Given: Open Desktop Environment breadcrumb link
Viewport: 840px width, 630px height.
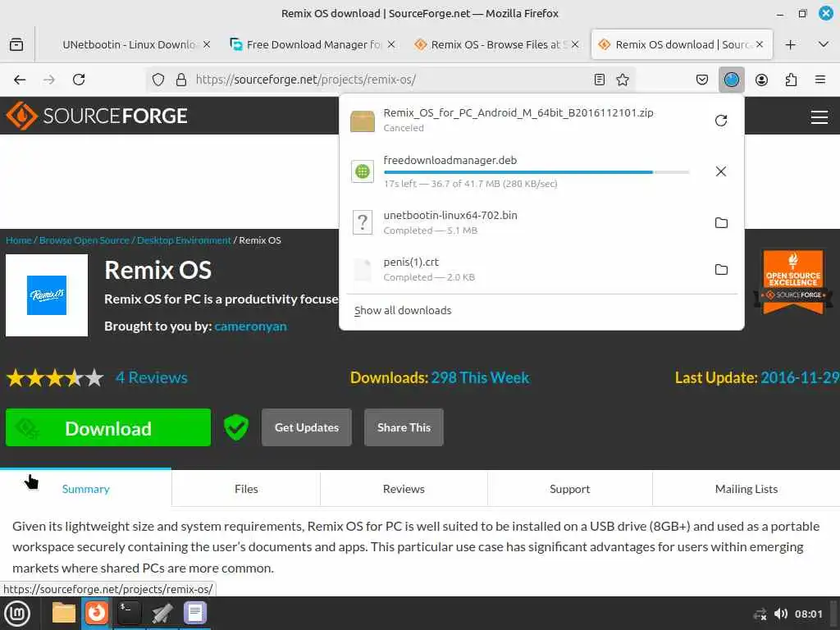Looking at the screenshot, I should (184, 240).
